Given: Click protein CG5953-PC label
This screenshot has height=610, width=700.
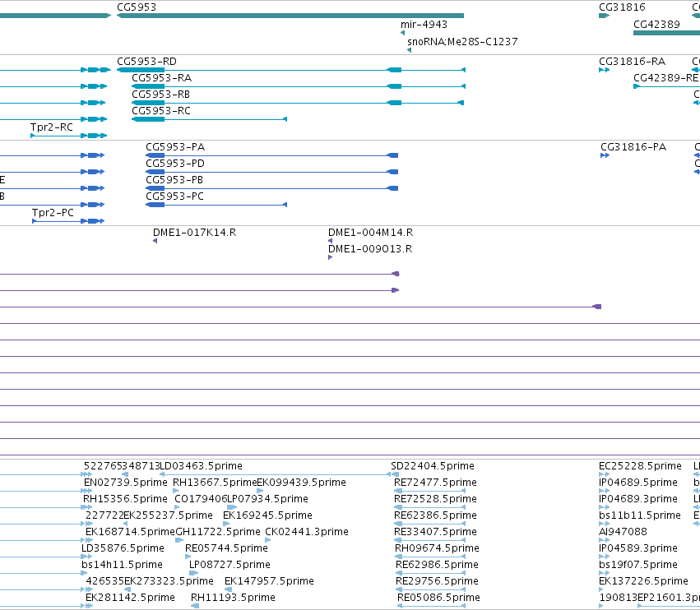Looking at the screenshot, I should 174,196.
